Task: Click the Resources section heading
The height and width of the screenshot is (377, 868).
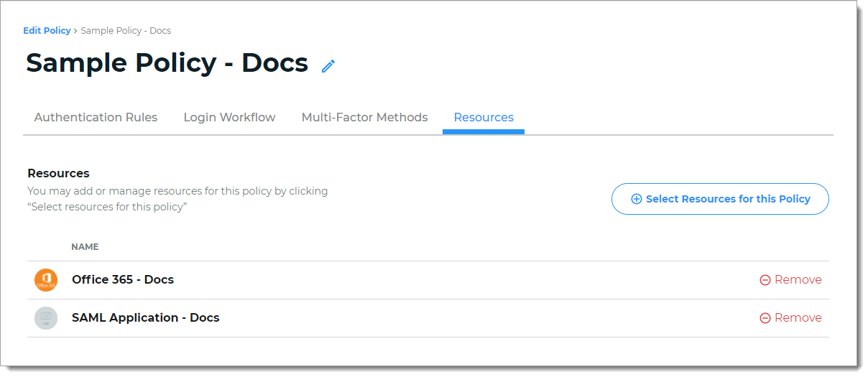Action: 58,173
